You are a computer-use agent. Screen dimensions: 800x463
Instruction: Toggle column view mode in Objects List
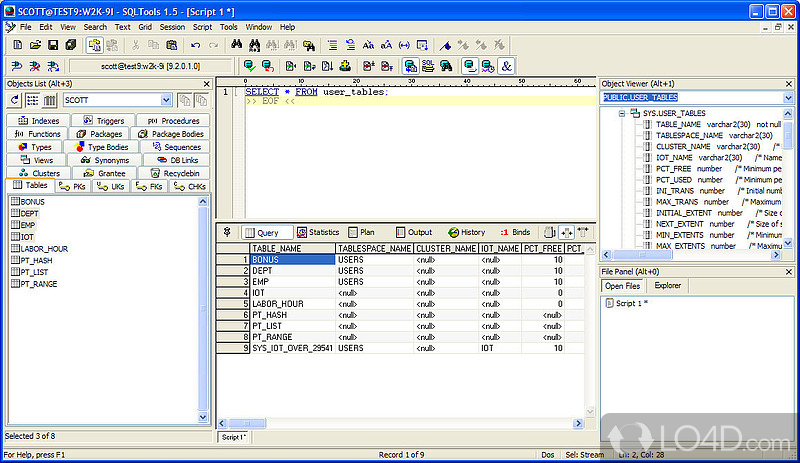(x=49, y=100)
